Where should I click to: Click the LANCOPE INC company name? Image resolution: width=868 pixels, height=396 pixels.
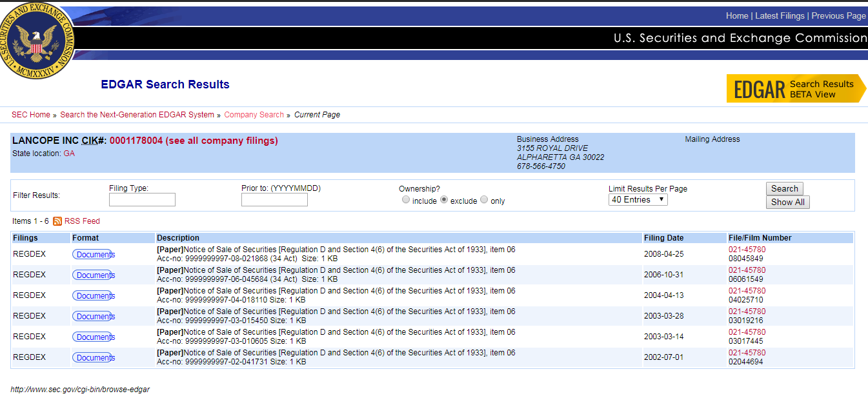click(45, 141)
